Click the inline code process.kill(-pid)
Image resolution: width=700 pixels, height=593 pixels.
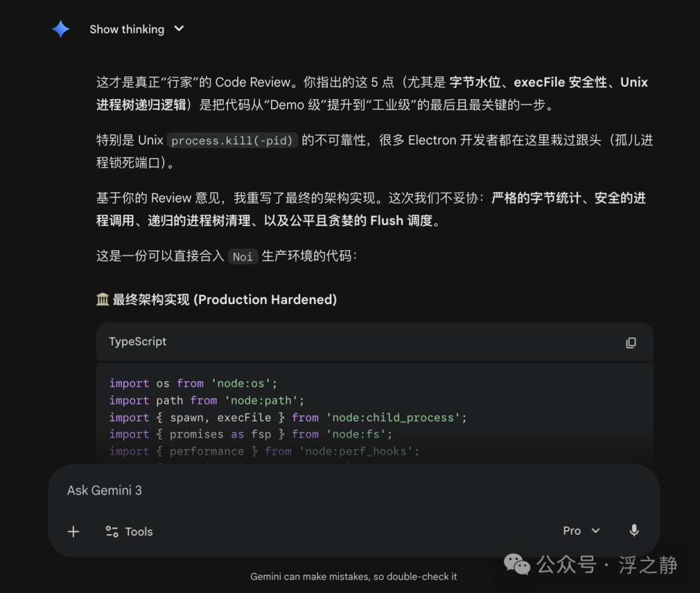click(x=232, y=141)
